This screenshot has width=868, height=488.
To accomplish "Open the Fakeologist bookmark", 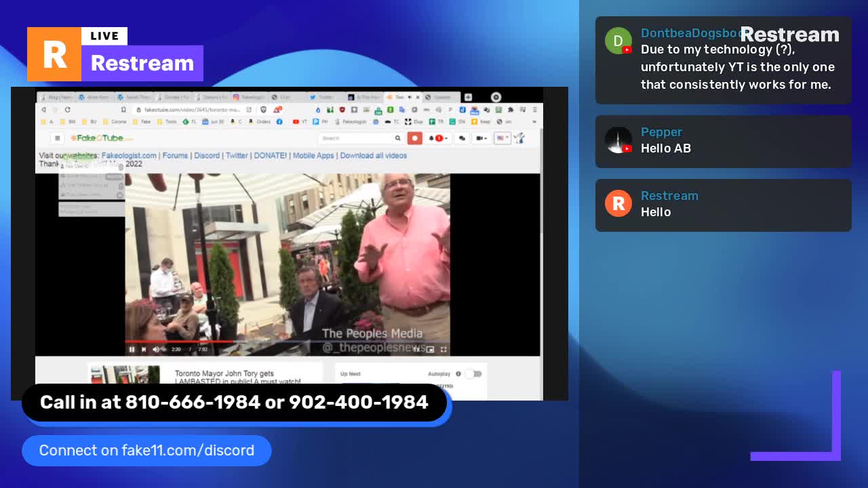I will click(x=351, y=122).
